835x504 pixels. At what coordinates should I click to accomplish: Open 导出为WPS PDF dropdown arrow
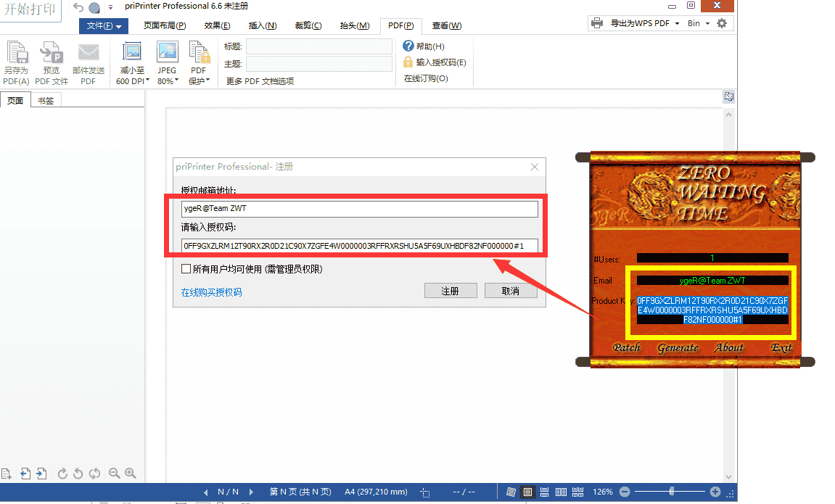[677, 23]
